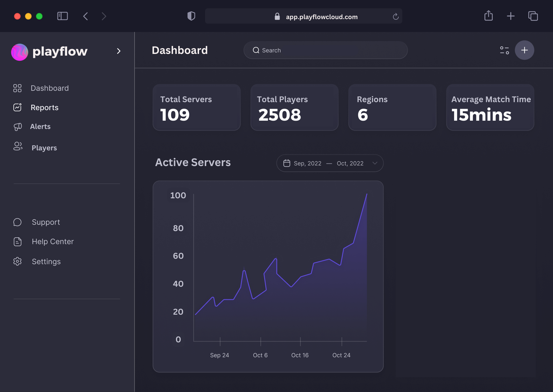Select Players from the sidebar menu
553x392 pixels.
point(44,147)
